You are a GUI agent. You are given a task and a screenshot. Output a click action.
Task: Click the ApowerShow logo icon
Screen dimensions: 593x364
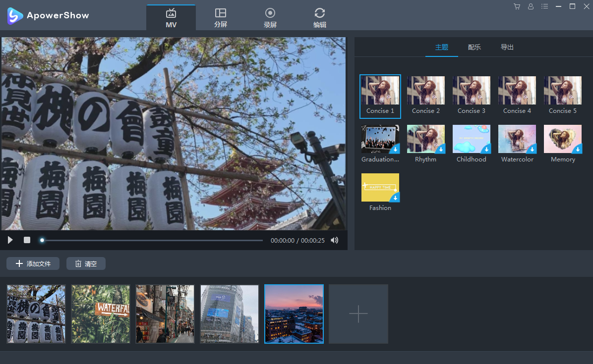[15, 15]
